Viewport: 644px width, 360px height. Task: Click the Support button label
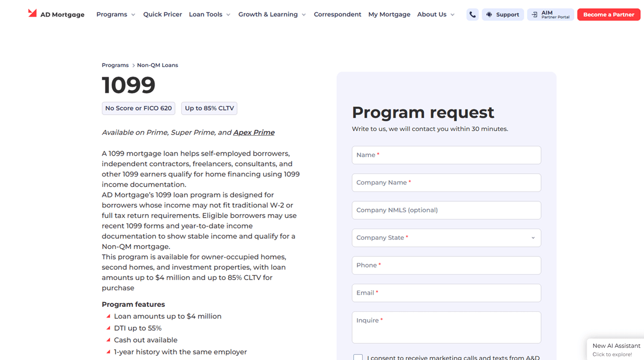click(x=508, y=14)
